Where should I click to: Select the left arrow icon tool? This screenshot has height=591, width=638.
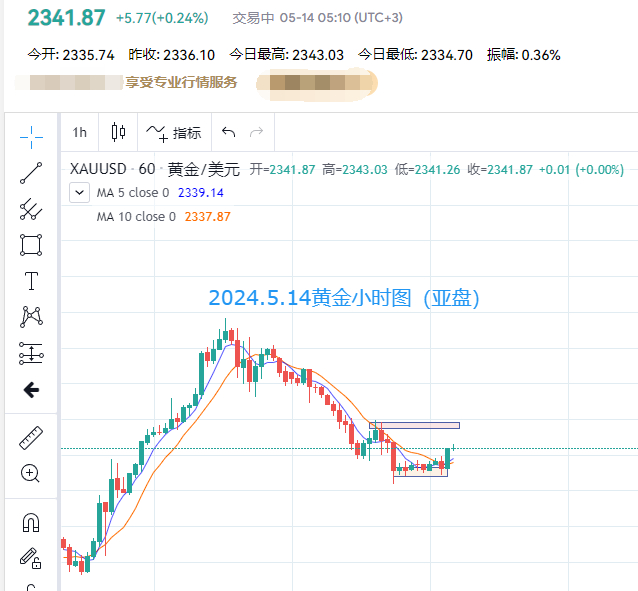(31, 390)
